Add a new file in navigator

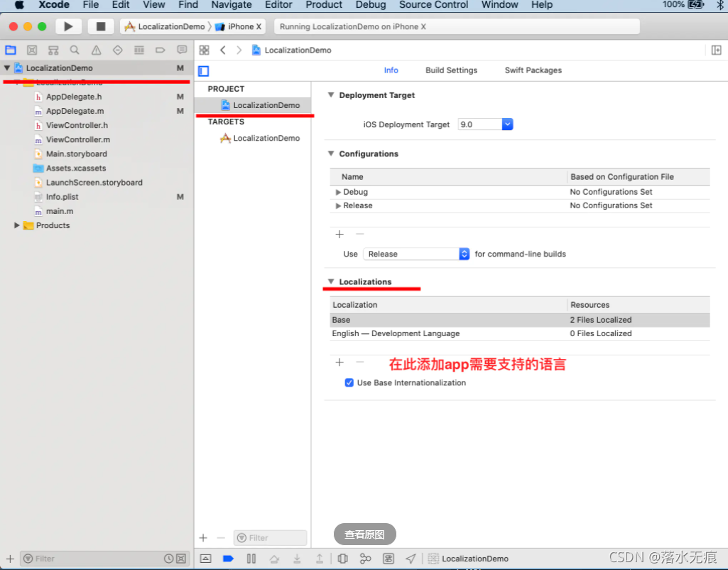click(x=10, y=559)
